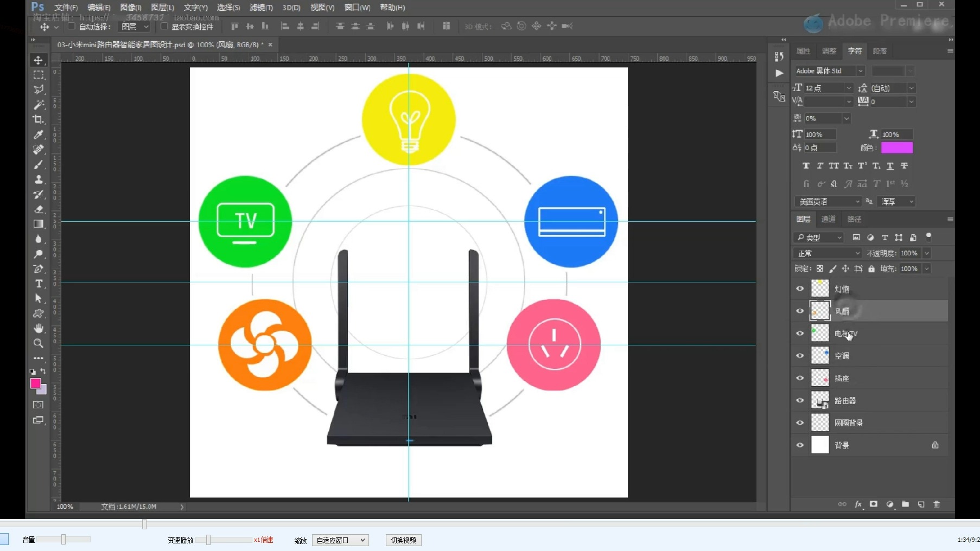Click the text color swatch in Character panel
This screenshot has width=980, height=551.
tap(896, 148)
